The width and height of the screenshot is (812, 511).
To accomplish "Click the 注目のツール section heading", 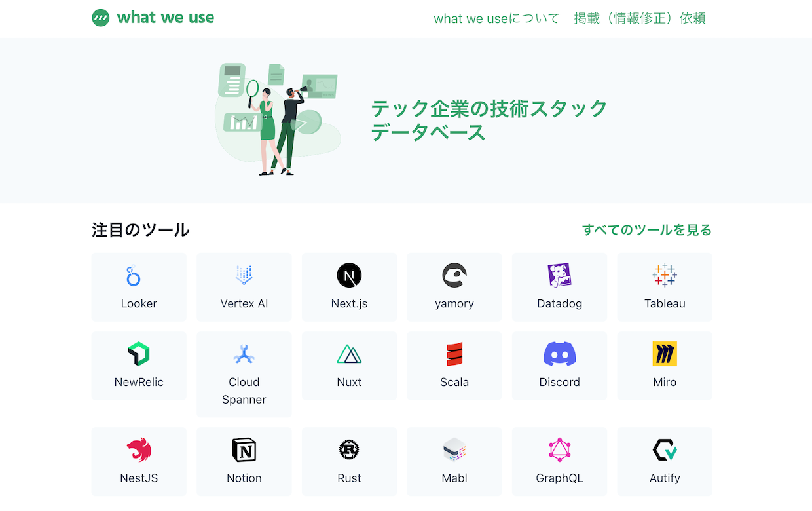I will tap(141, 230).
